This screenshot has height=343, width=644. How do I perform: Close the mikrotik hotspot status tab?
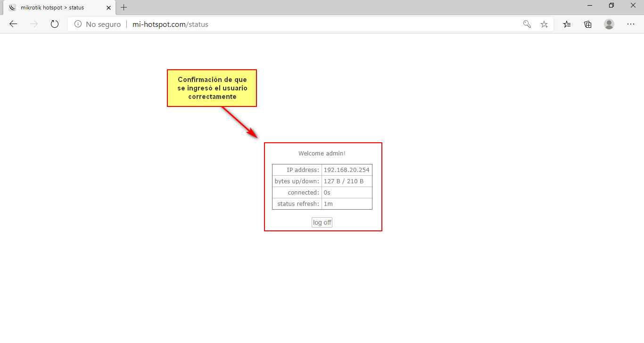[x=109, y=8]
